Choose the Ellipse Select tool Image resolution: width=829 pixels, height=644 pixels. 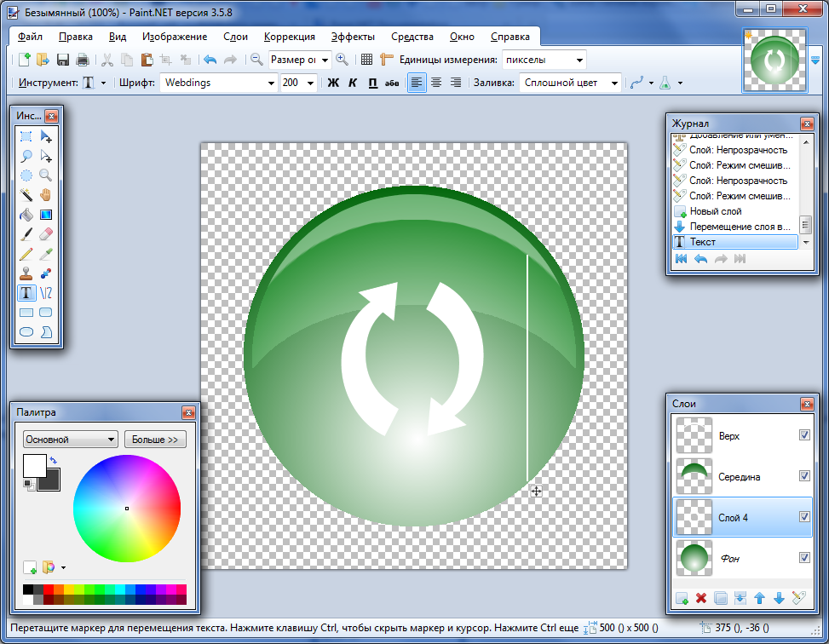click(26, 175)
